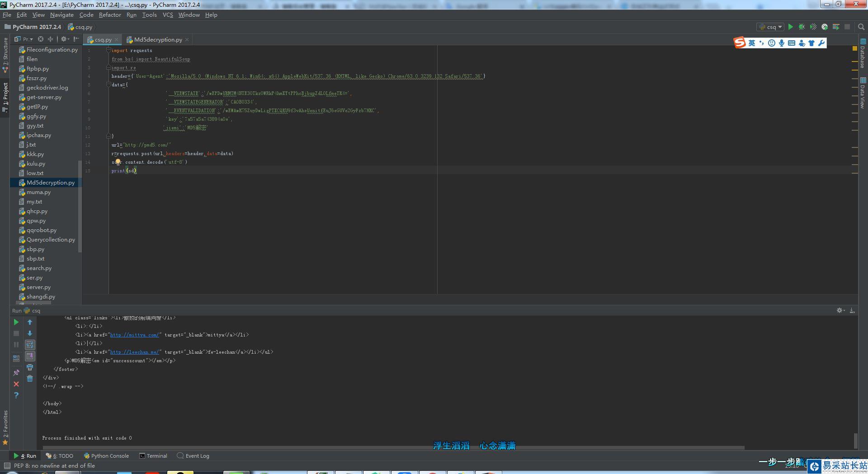
Task: Toggle Sogou punctuation mode
Action: [762, 43]
